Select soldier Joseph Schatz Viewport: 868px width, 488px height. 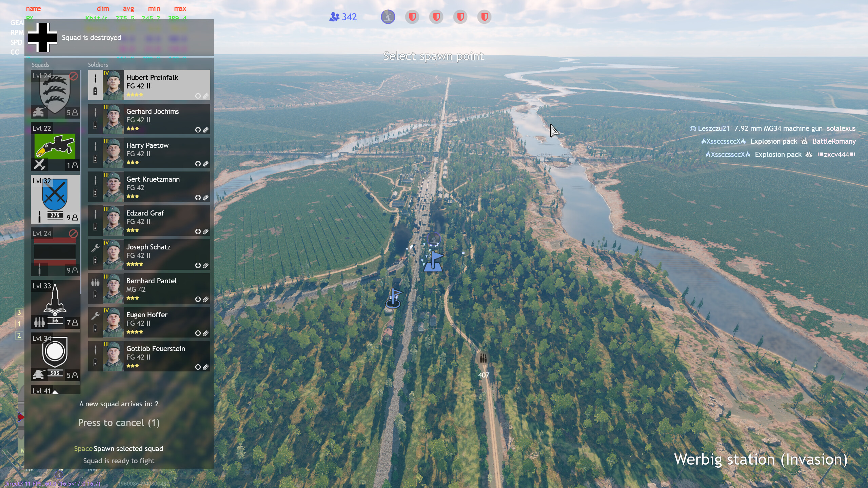coord(149,255)
